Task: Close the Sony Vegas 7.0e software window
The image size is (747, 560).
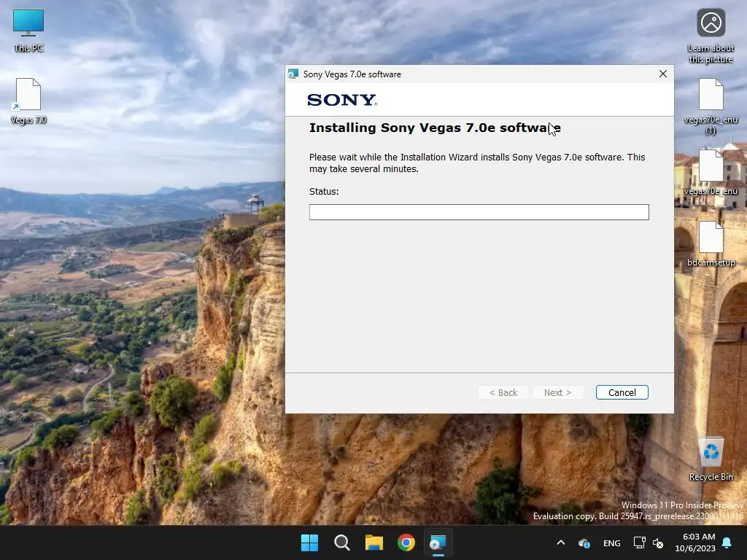Action: [x=662, y=74]
